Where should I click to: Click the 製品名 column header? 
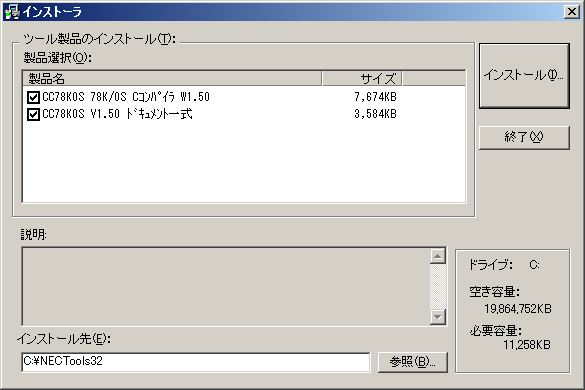tap(172, 79)
